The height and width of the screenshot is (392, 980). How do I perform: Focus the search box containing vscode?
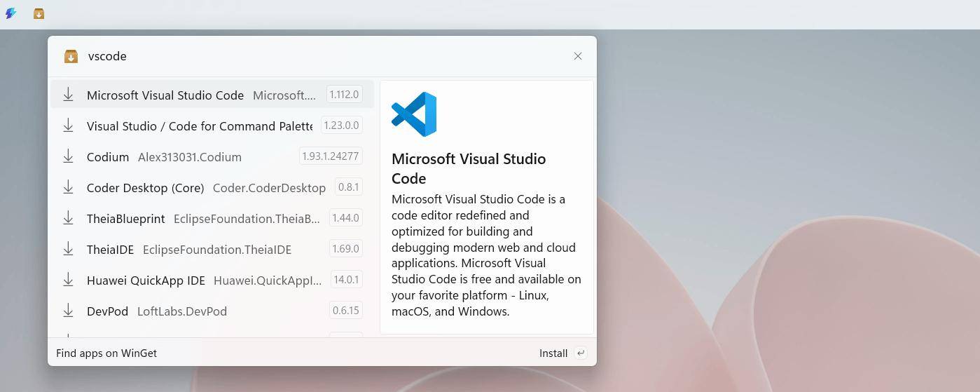click(315, 56)
